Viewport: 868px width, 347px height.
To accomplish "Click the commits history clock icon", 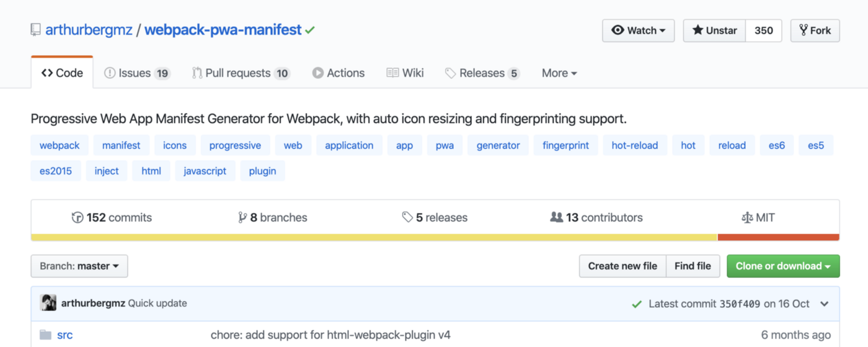I will [77, 217].
